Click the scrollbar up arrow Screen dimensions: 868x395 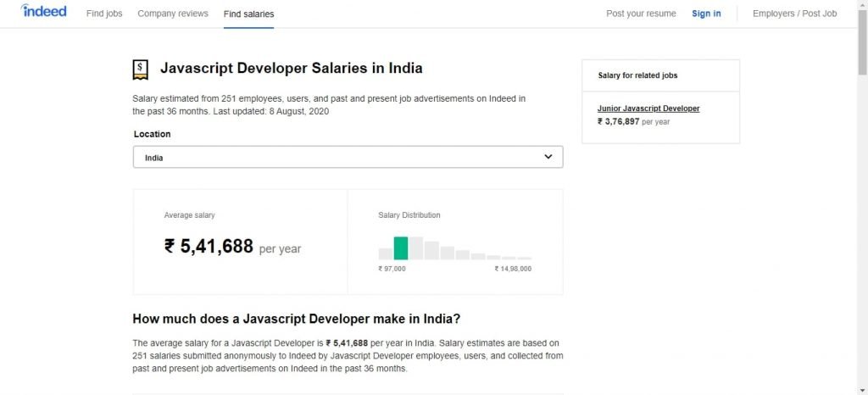(x=862, y=4)
